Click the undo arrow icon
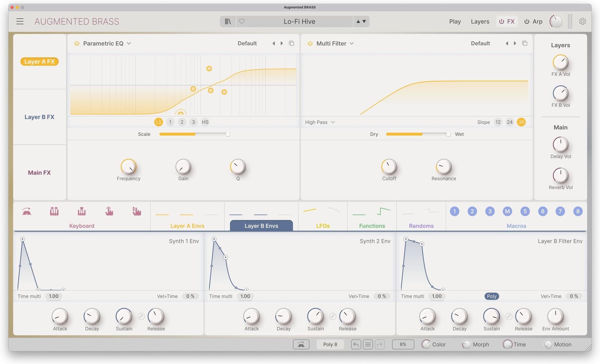This screenshot has width=600, height=364. [x=356, y=344]
